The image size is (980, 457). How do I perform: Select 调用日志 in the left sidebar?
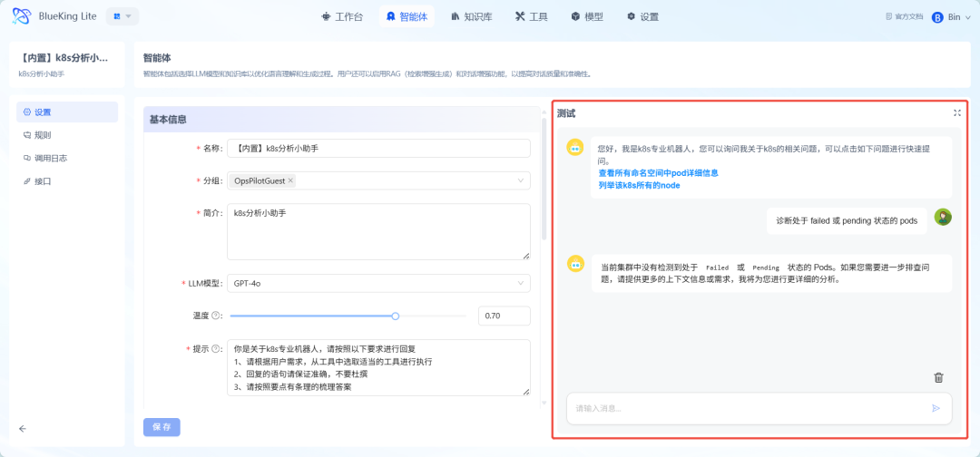pos(50,158)
